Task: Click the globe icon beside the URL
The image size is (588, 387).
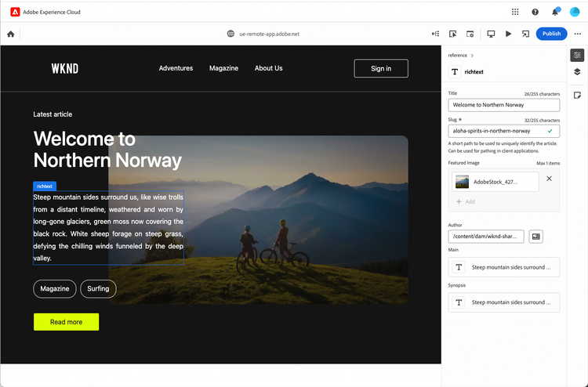Action: pos(230,34)
